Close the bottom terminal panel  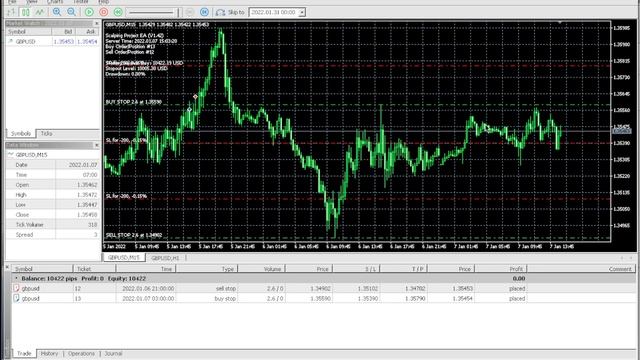[7, 267]
